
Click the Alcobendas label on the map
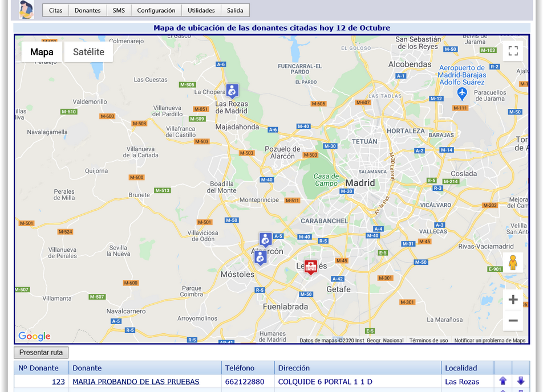[x=410, y=64]
